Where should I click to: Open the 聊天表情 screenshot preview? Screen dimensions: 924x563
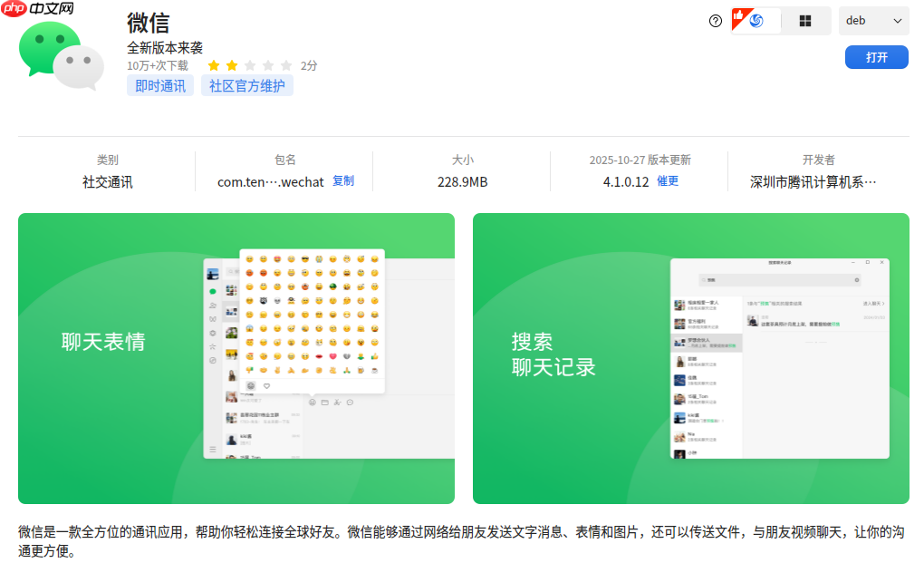pos(236,358)
